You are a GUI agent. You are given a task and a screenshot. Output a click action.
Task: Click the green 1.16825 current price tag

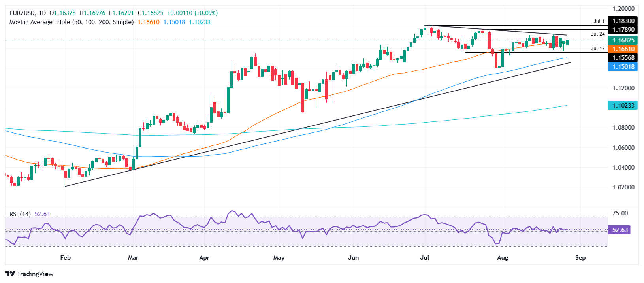click(x=623, y=40)
